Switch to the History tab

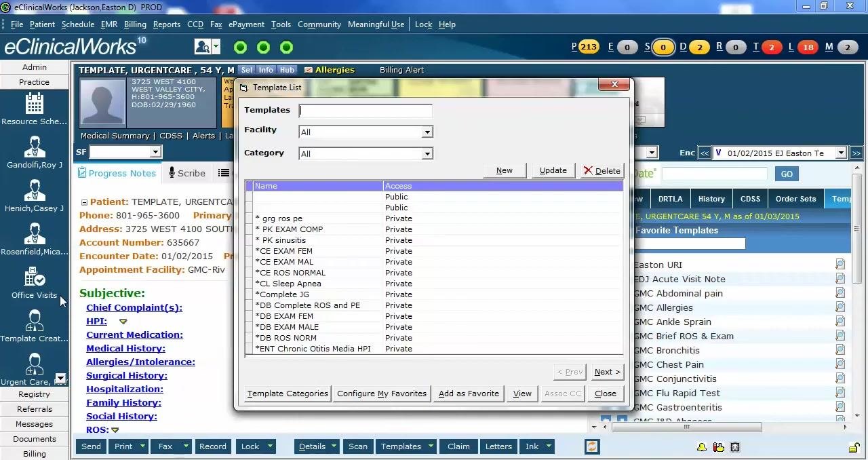click(711, 199)
